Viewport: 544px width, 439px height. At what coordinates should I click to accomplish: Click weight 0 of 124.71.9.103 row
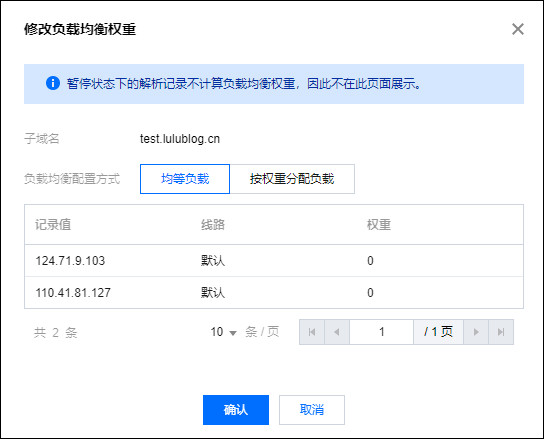tap(370, 261)
